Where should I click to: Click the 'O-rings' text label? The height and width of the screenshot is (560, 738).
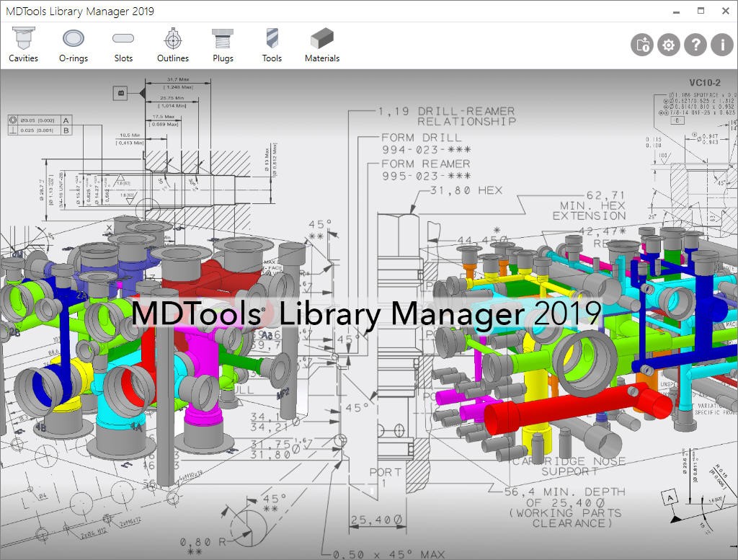[x=74, y=58]
